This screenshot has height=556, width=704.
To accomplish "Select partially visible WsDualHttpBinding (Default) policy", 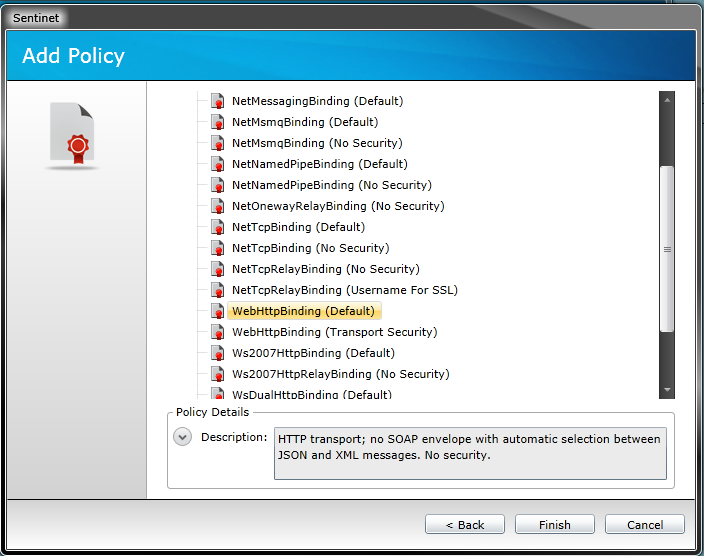I will click(x=312, y=394).
